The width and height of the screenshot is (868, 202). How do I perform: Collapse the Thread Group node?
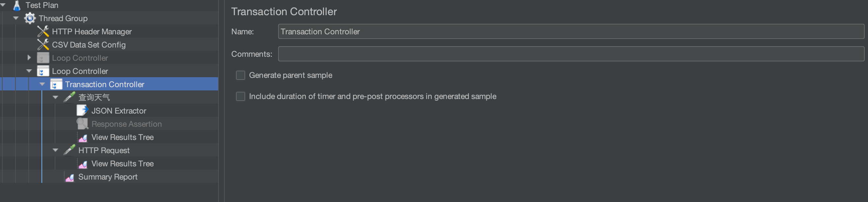[x=16, y=18]
